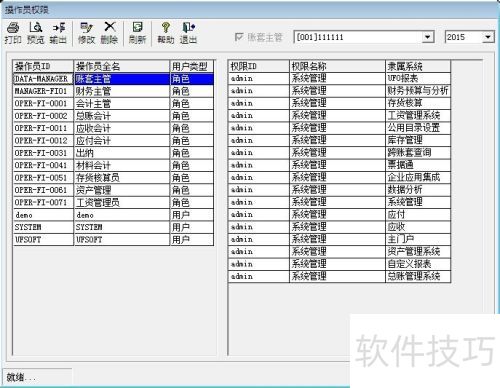Click the 总账会计 name cell
Viewport: 500px width, 388px height.
122,116
